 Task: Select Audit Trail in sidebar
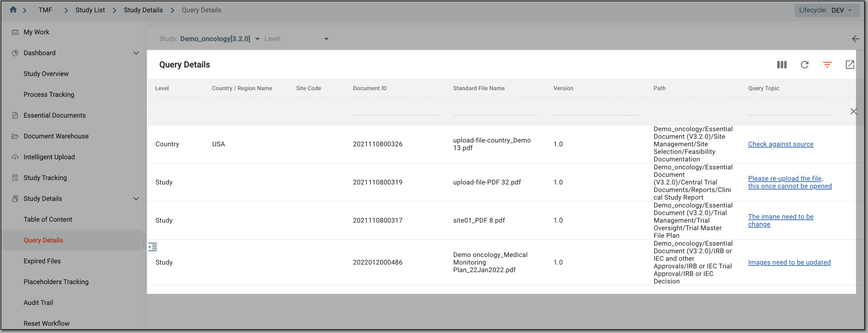pos(38,303)
